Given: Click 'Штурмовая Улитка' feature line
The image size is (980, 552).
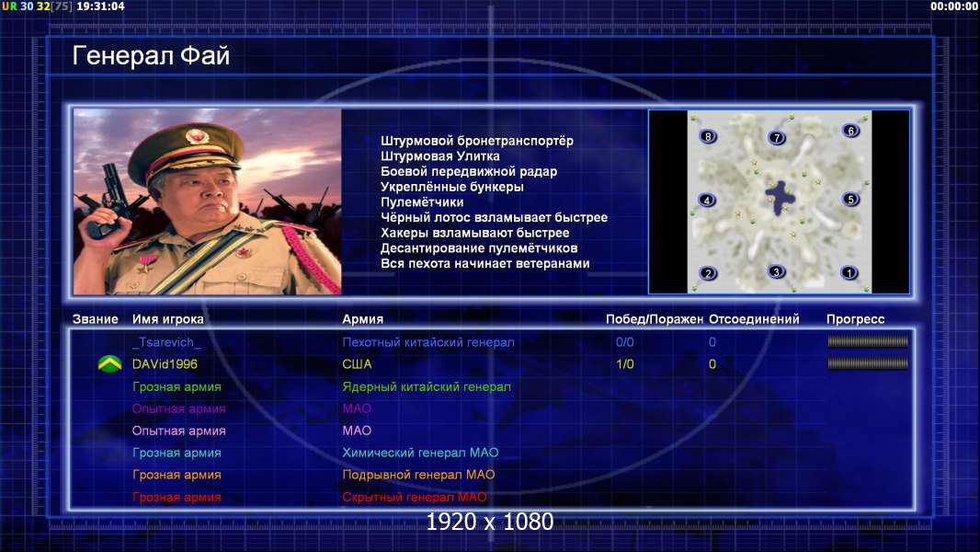Looking at the screenshot, I should click(x=440, y=156).
